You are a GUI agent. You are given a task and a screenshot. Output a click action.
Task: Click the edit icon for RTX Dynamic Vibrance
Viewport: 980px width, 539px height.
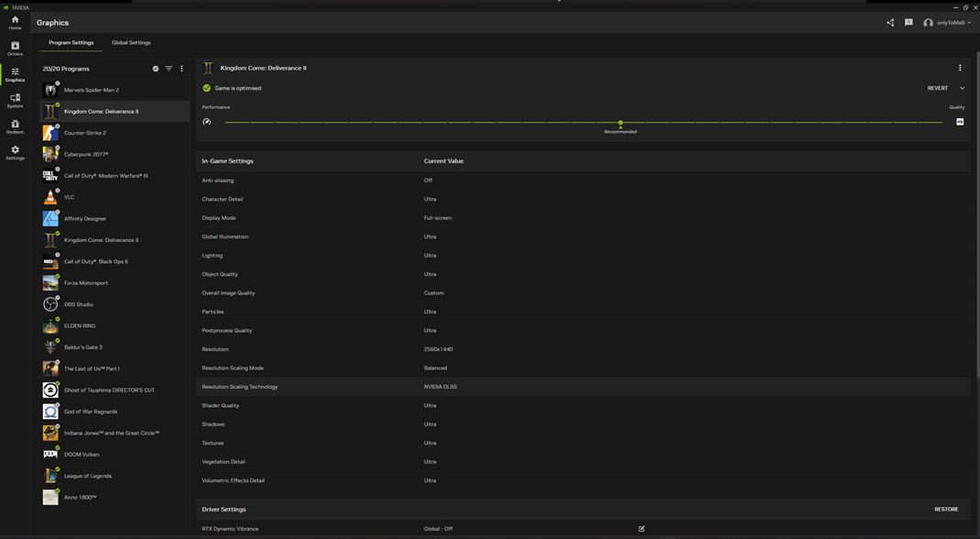pos(641,529)
